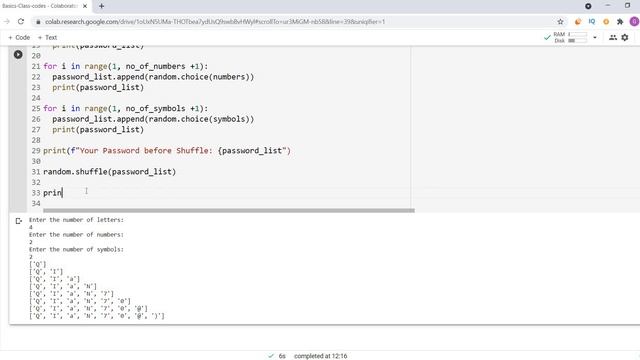
Task: Click 'Enter the number of symbols:' output
Action: (76, 249)
